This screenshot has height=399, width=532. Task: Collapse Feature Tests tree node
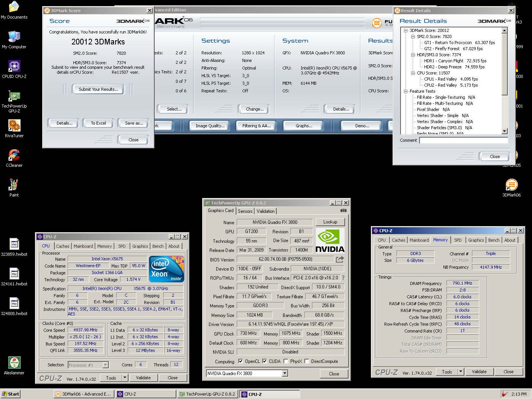(x=405, y=91)
